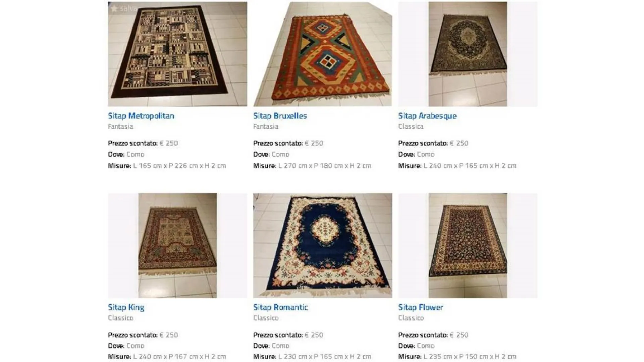Click Fantasia category under Sitap Metropolitan
This screenshot has width=644, height=362.
(x=121, y=126)
